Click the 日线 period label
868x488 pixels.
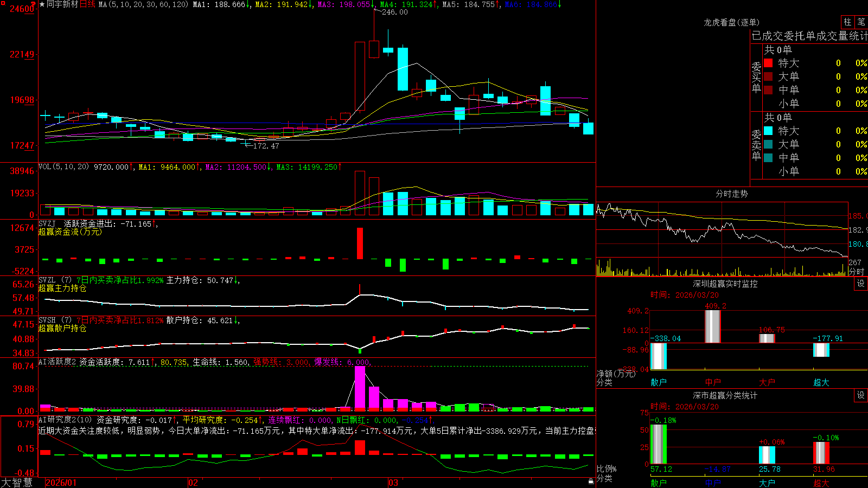click(x=87, y=4)
